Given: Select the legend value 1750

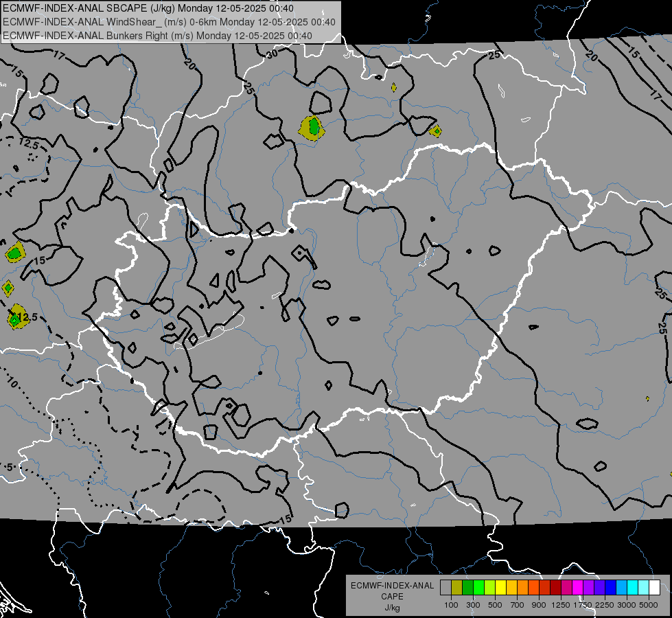Looking at the screenshot, I should [583, 605].
